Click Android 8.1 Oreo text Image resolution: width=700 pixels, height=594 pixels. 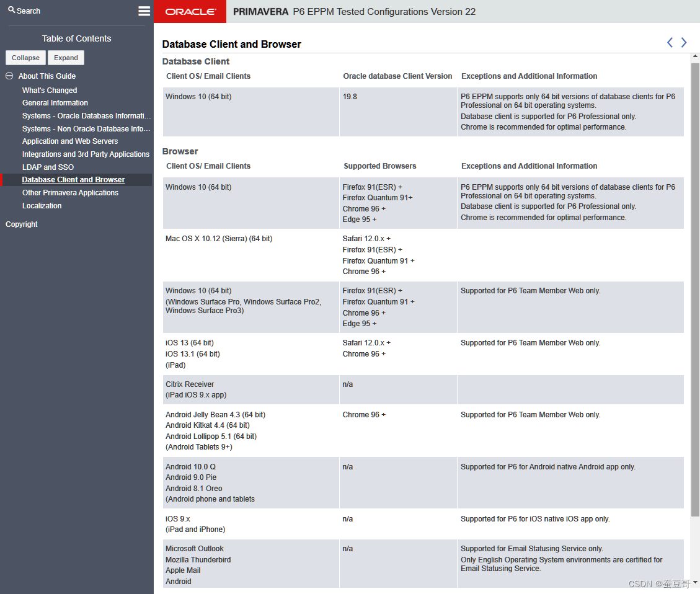click(193, 489)
